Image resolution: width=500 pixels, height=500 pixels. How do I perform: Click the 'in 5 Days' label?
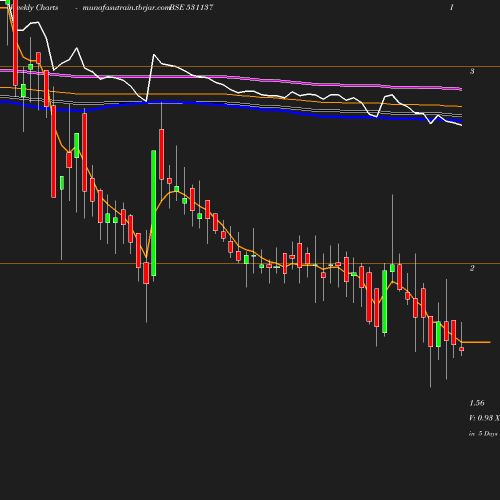click(483, 434)
